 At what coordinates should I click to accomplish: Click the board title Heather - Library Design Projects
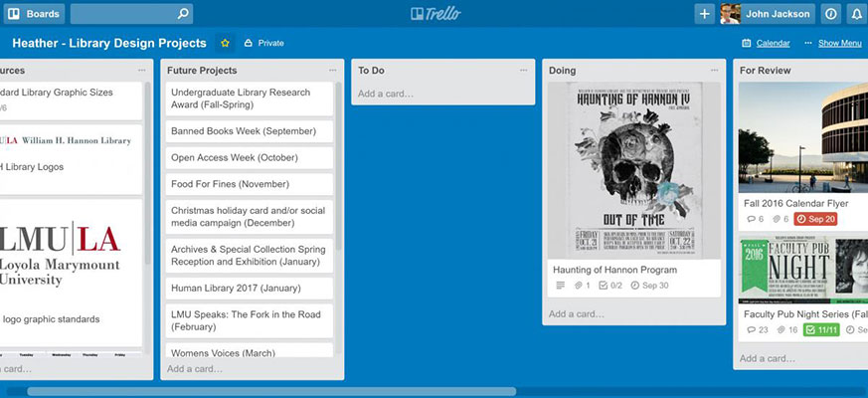(x=109, y=43)
